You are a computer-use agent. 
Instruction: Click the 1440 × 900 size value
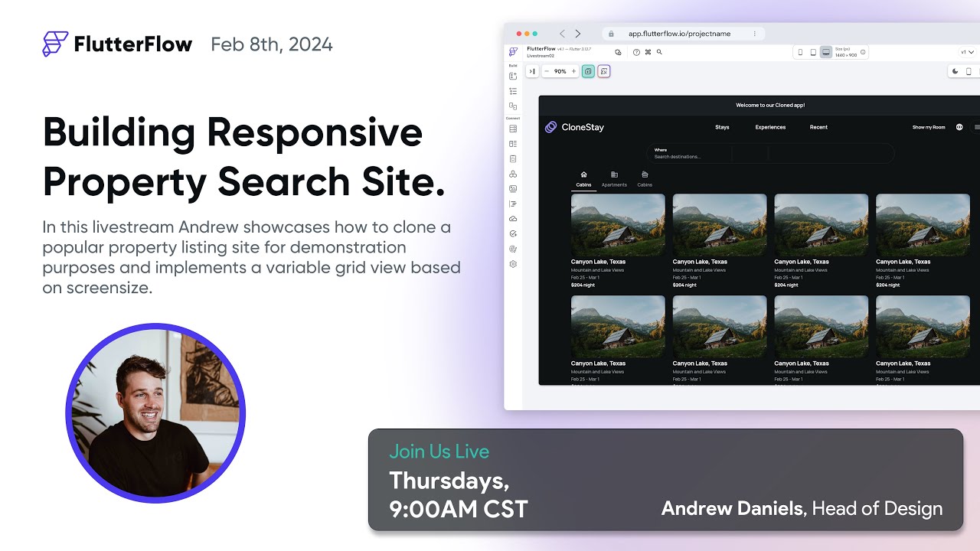tap(846, 55)
